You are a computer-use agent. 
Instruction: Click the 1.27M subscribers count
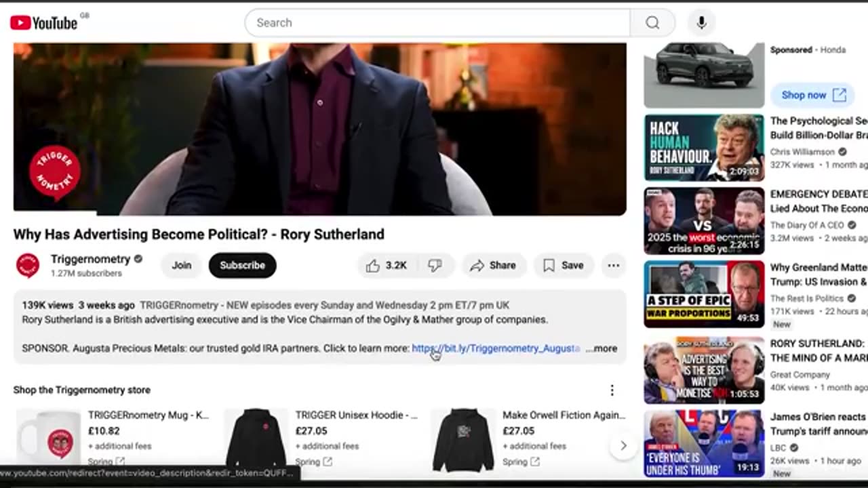86,273
